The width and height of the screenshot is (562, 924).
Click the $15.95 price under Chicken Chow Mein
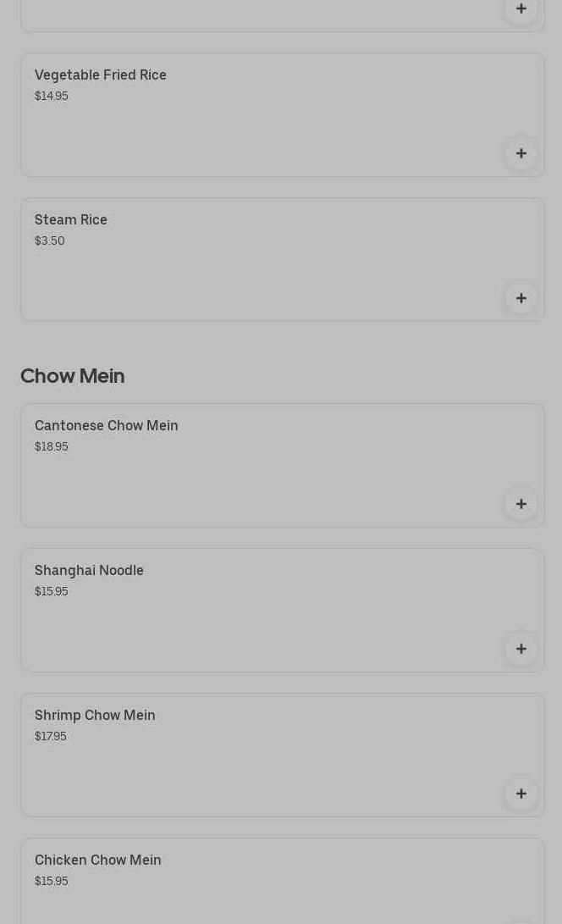tap(52, 882)
